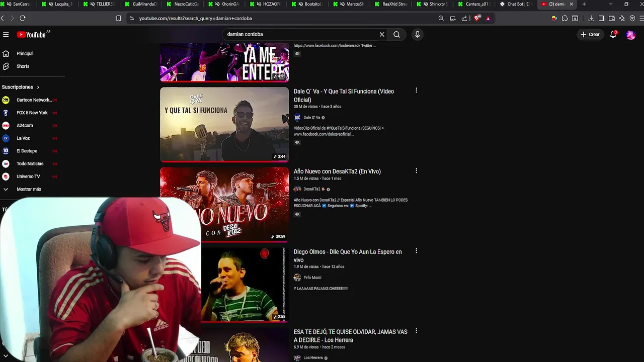Open the options menu for Dale Q' Va video
644x362 pixels.
click(x=416, y=90)
